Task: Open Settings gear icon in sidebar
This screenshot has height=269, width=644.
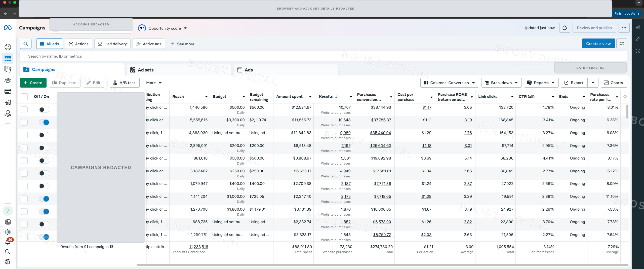Action: click(8, 232)
